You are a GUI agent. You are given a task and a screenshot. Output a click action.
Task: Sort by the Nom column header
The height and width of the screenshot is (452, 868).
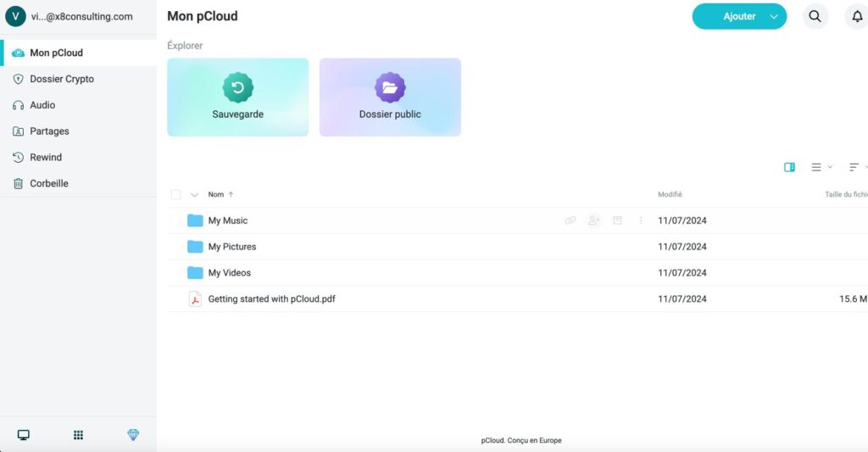(x=220, y=194)
